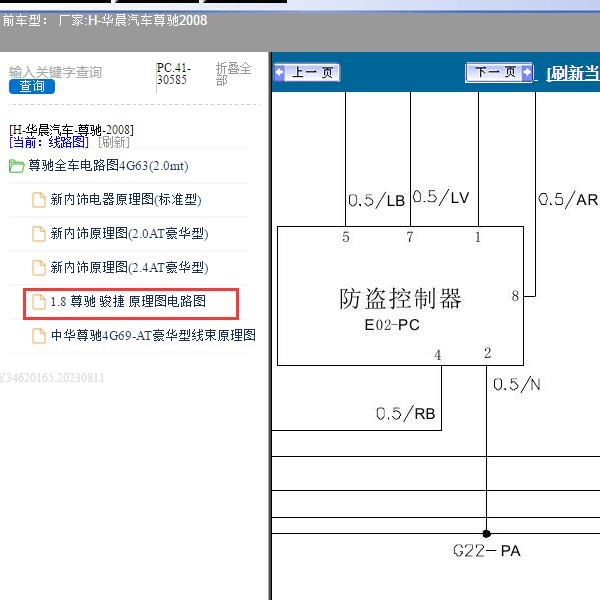Viewport: 600px width, 600px height.
Task: Focus the keyword search input field
Action: tap(55, 72)
